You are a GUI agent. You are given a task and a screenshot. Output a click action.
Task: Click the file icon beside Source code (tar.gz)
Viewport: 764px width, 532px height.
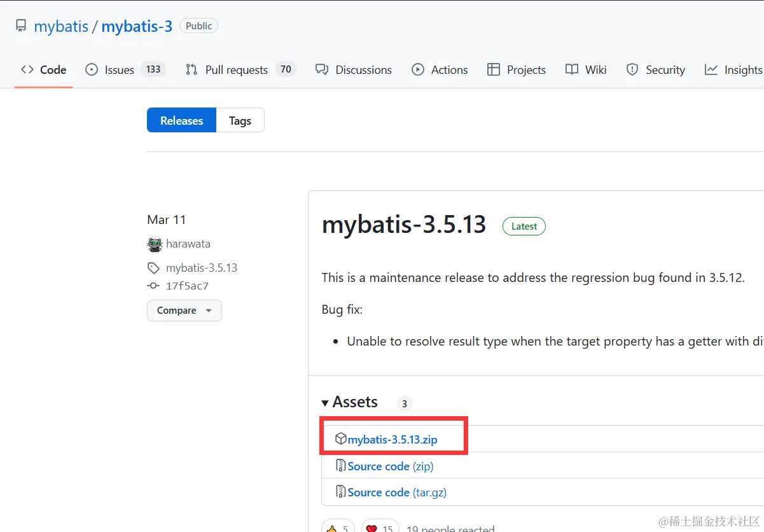(x=341, y=491)
